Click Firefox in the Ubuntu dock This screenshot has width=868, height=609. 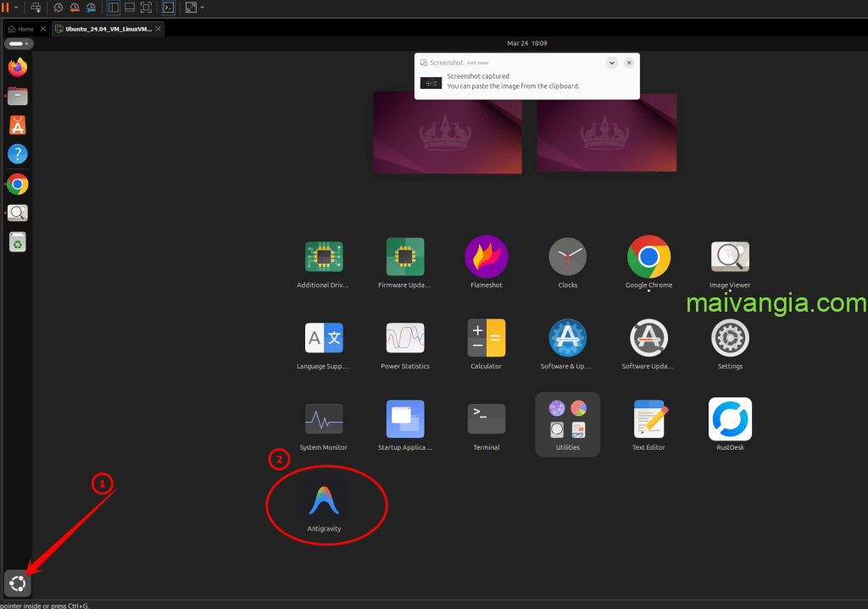[18, 66]
